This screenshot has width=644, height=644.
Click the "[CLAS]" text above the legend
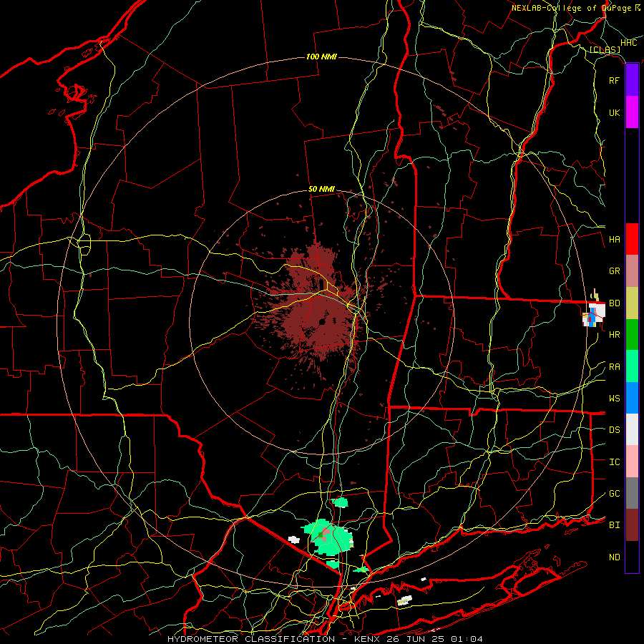[x=605, y=49]
